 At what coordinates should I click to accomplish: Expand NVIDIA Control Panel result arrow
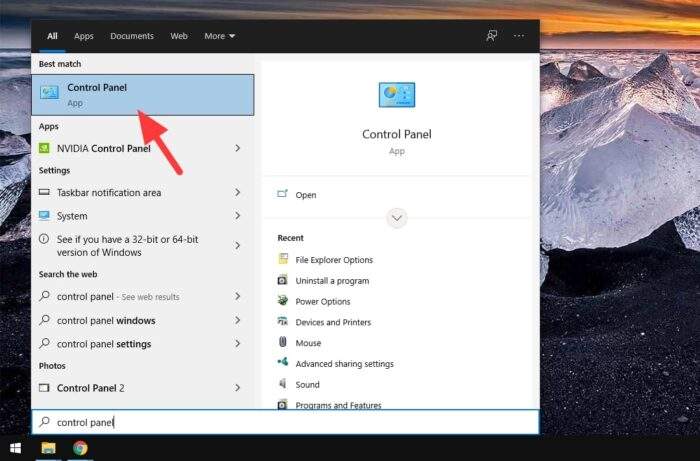point(238,148)
